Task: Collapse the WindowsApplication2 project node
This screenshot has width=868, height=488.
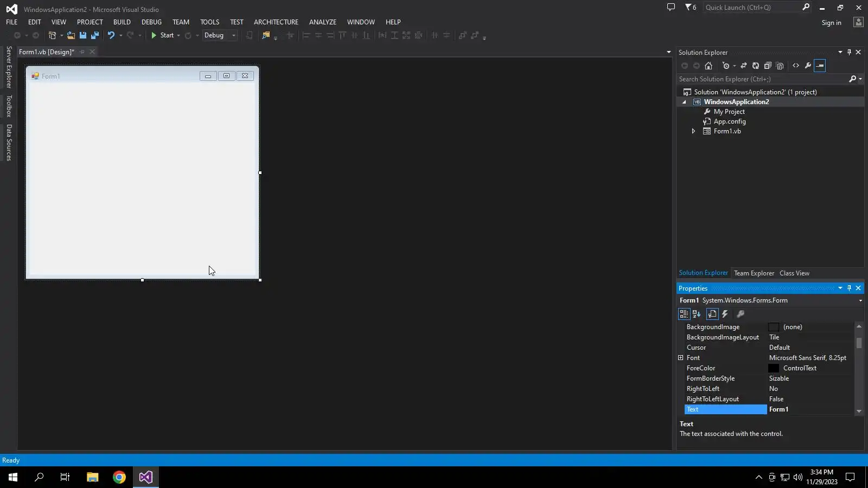Action: pos(684,102)
